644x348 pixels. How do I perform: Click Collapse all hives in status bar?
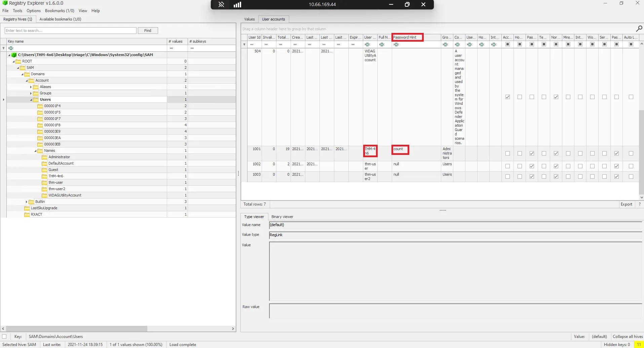pos(628,336)
